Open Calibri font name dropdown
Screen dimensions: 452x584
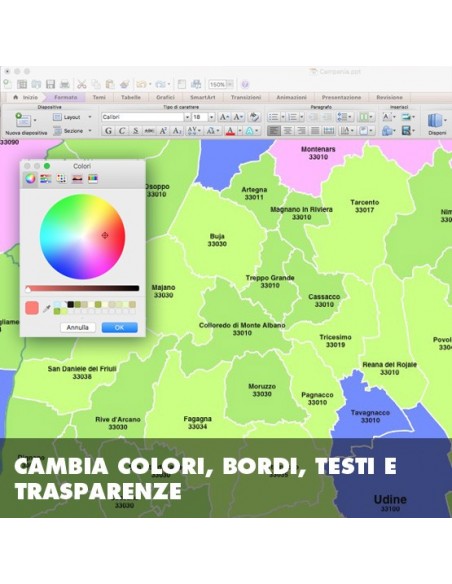tap(187, 117)
